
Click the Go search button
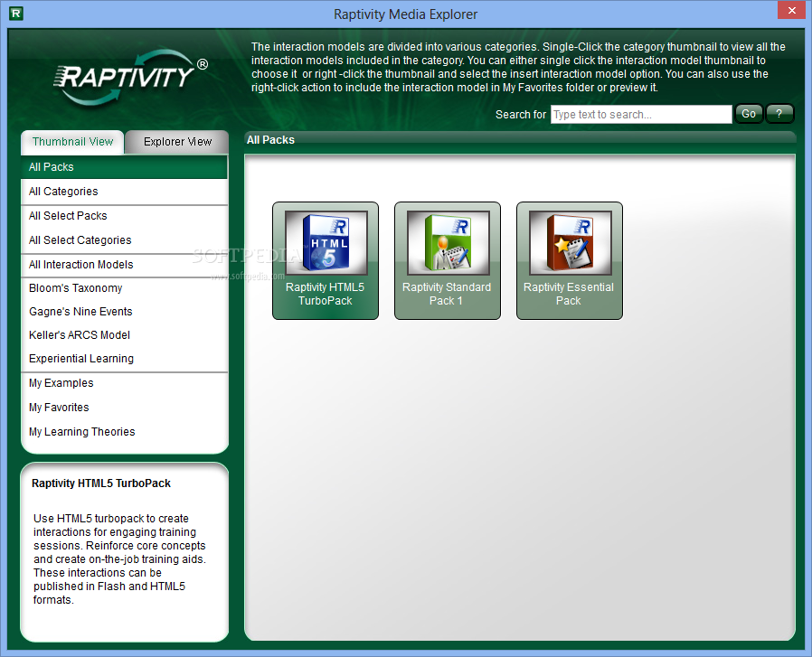click(x=749, y=114)
